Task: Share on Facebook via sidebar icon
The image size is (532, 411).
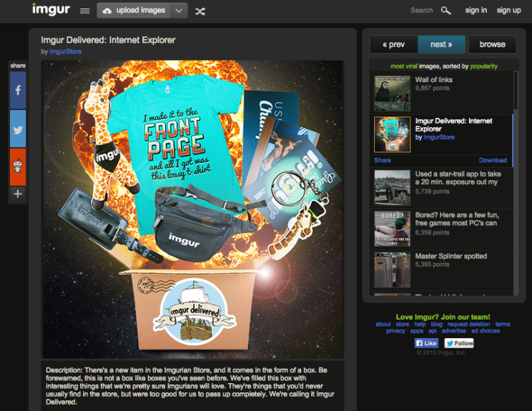Action: (x=18, y=90)
